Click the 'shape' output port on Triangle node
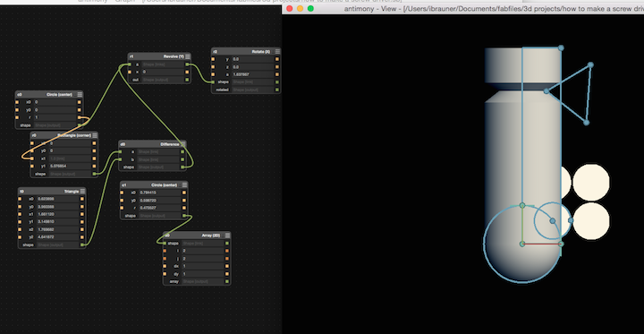 [x=82, y=245]
